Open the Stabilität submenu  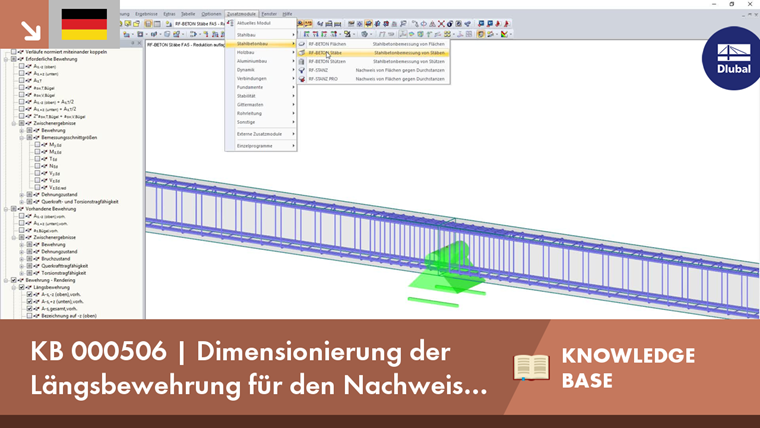pos(261,96)
